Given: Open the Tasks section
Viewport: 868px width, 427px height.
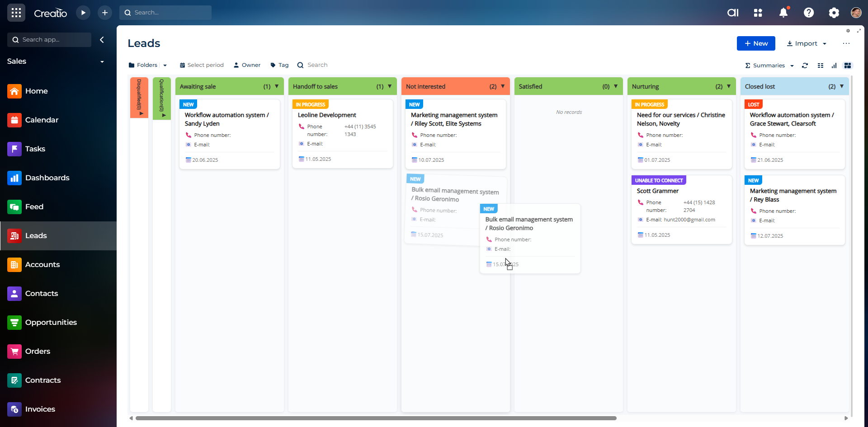Looking at the screenshot, I should click(58, 149).
